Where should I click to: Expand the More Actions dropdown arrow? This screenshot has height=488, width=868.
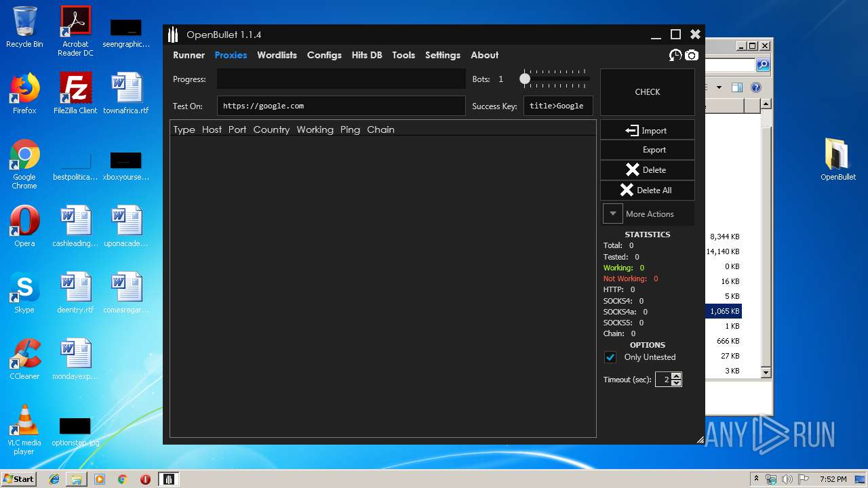pyautogui.click(x=612, y=213)
